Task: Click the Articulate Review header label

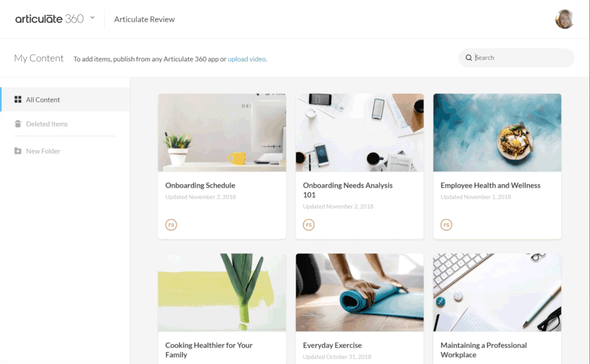Action: 144,19
